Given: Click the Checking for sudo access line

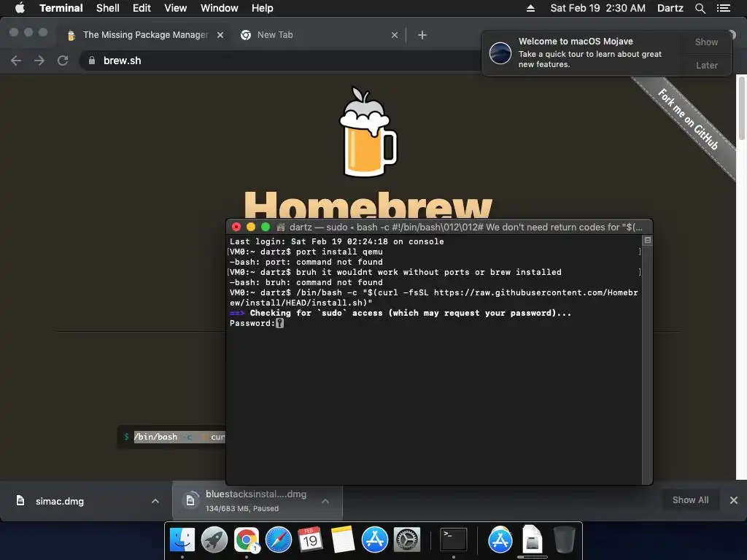Looking at the screenshot, I should click(x=400, y=313).
